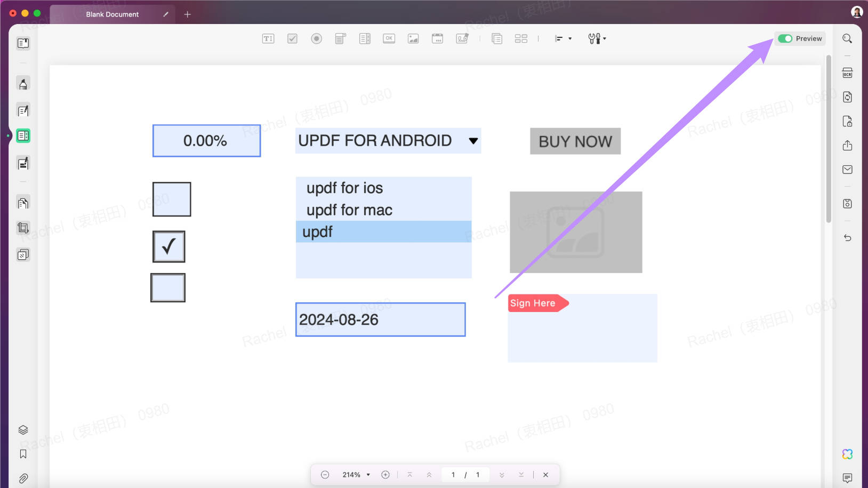Check the bottom empty checkbox
Viewport: 868px width, 488px height.
pyautogui.click(x=168, y=287)
